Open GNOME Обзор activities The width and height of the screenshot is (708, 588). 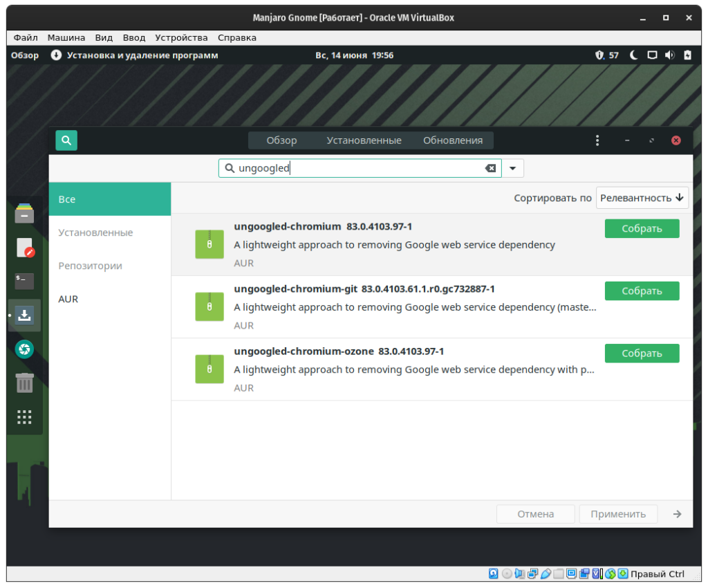click(25, 55)
